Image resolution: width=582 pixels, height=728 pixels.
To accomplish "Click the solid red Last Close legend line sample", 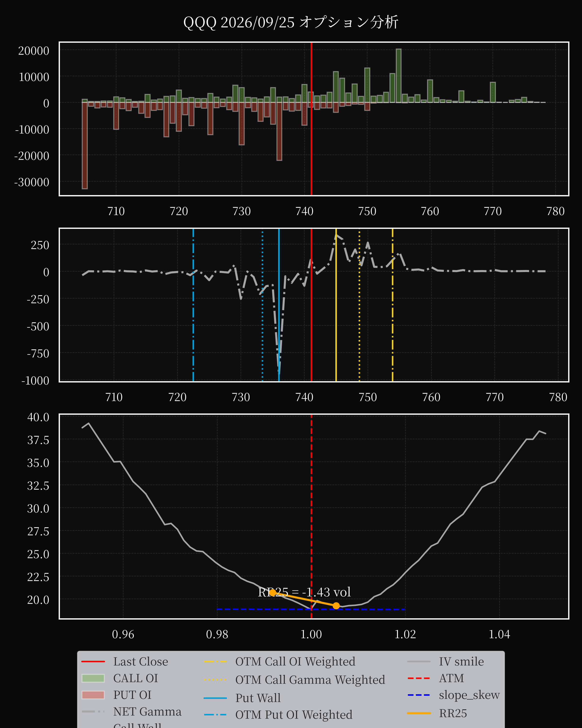I will pos(93,662).
